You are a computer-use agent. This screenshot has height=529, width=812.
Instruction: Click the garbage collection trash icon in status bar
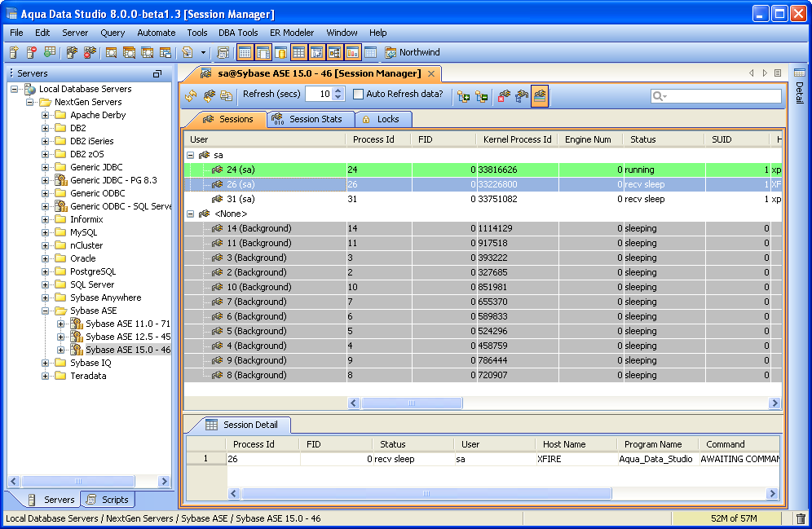click(x=801, y=518)
